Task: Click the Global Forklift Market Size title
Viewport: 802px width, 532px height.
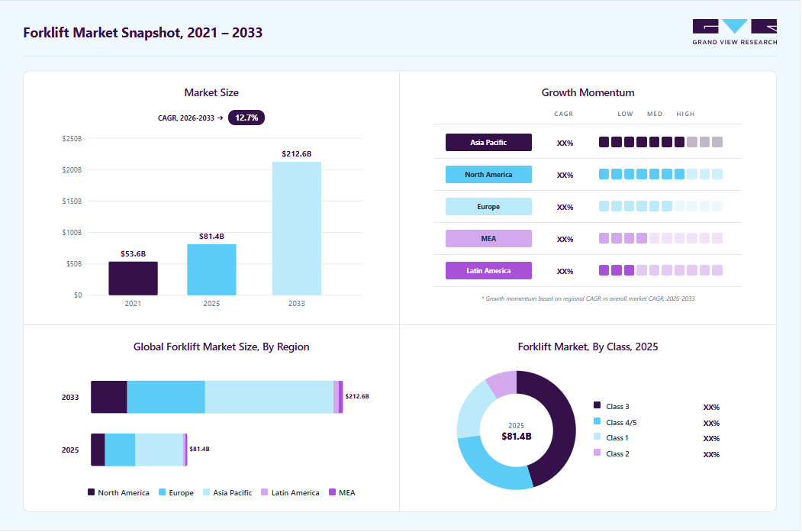Action: coord(221,347)
